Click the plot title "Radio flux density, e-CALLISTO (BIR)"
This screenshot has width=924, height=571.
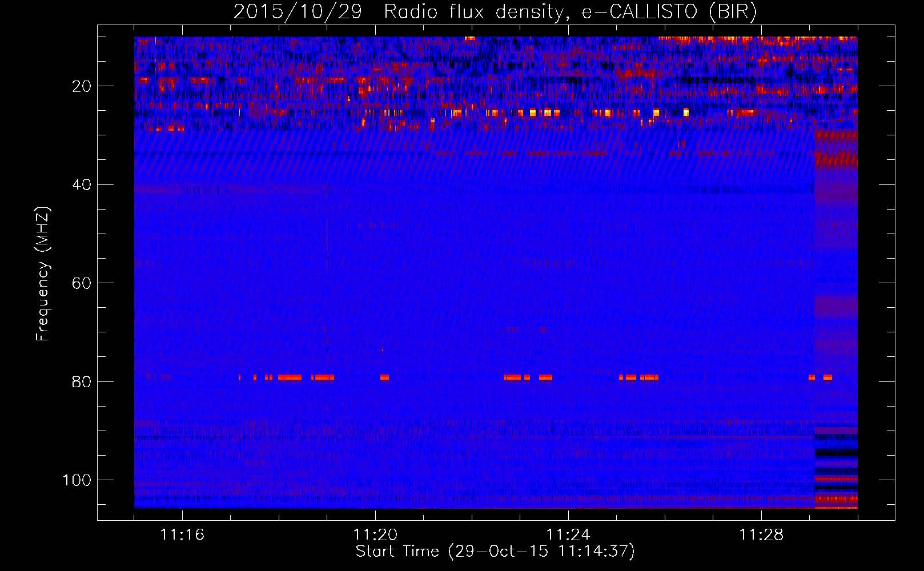click(x=571, y=11)
